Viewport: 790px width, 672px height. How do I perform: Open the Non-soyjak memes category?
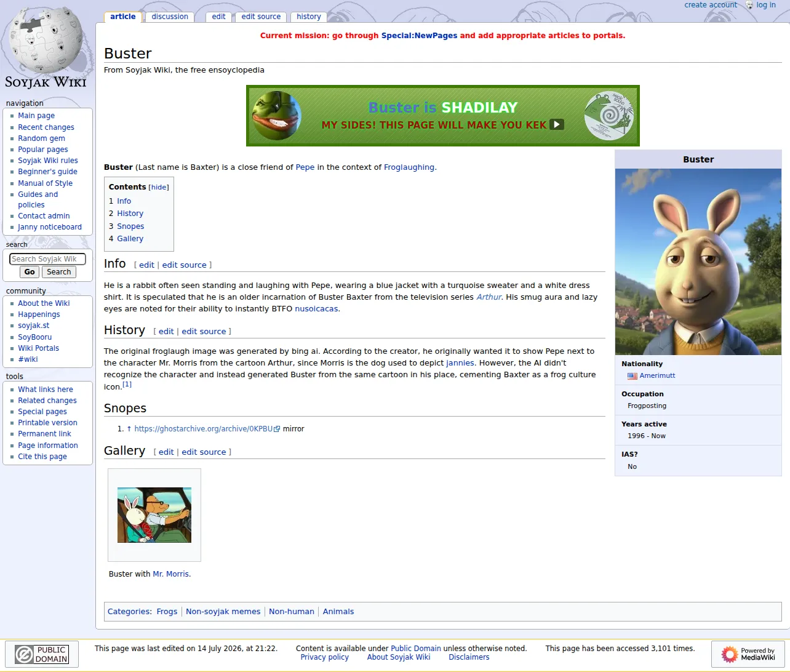pyautogui.click(x=223, y=612)
